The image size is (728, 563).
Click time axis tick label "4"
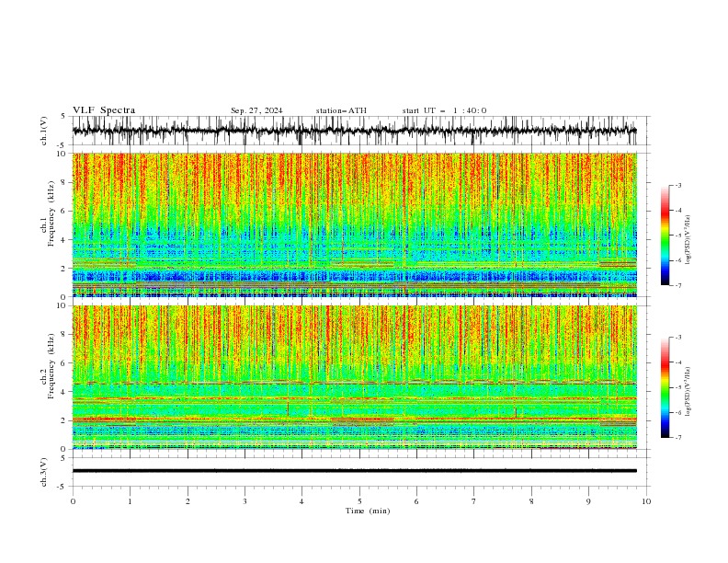tap(301, 501)
